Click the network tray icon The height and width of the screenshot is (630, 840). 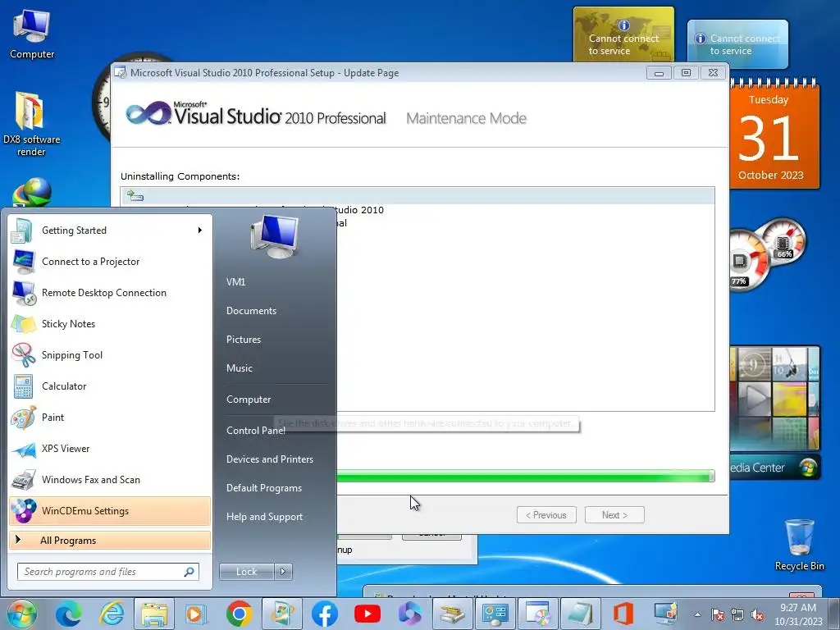click(737, 614)
